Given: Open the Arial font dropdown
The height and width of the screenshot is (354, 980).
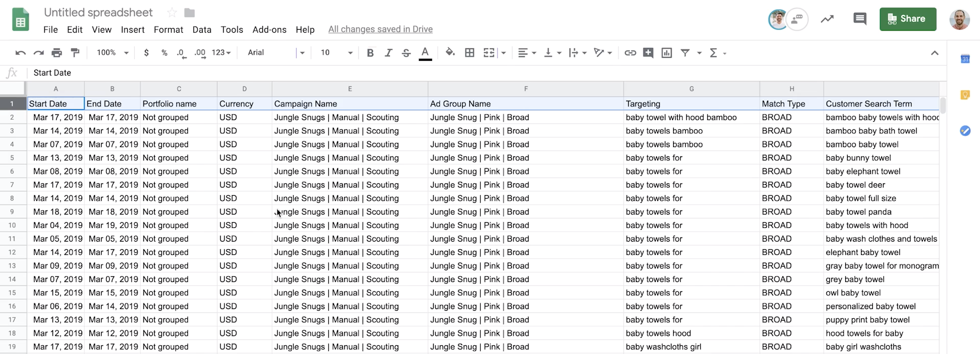Looking at the screenshot, I should 275,53.
